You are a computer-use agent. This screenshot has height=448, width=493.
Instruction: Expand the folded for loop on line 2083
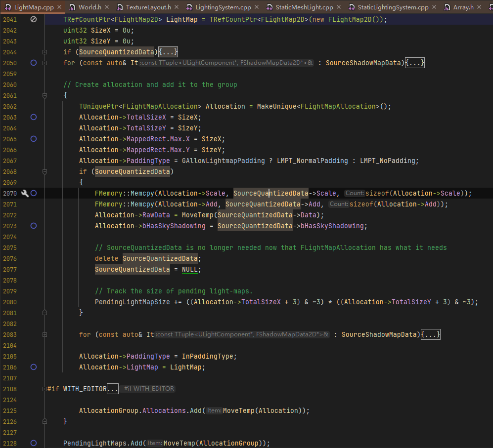tap(45, 334)
